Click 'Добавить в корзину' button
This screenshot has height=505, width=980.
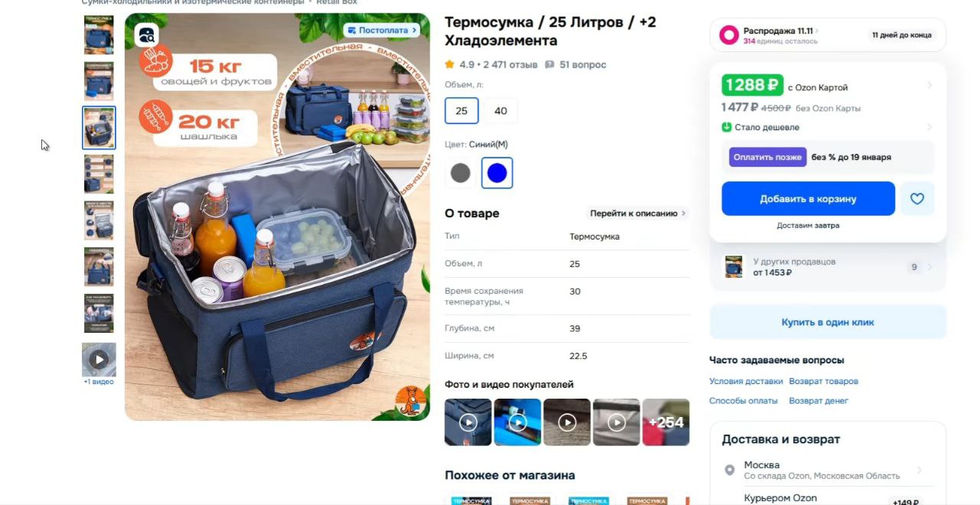(x=808, y=199)
